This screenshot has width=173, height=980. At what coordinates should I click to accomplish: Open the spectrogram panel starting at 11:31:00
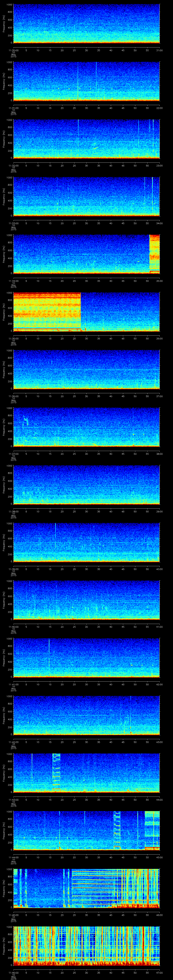click(86, 81)
